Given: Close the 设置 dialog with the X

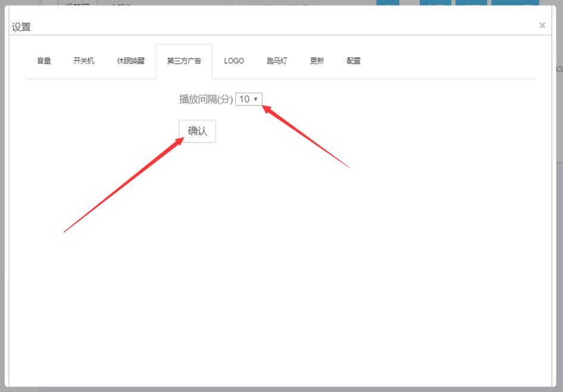Looking at the screenshot, I should coord(542,26).
